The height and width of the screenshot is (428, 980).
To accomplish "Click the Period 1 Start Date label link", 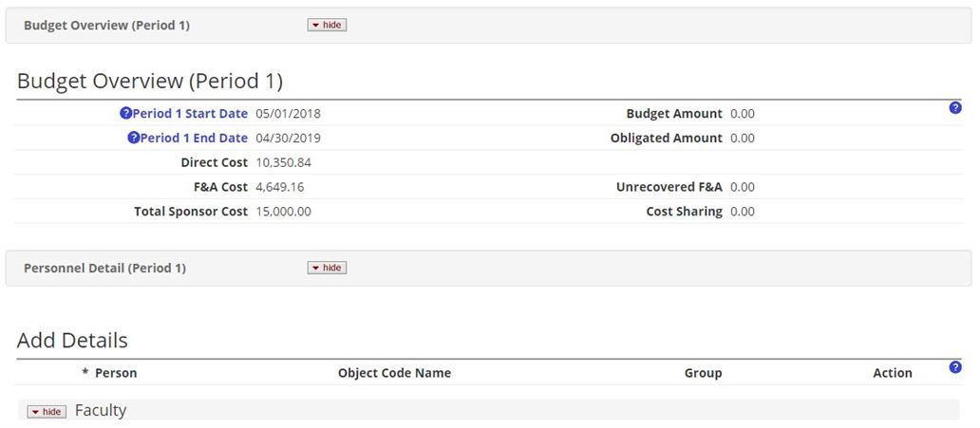I will (x=190, y=114).
